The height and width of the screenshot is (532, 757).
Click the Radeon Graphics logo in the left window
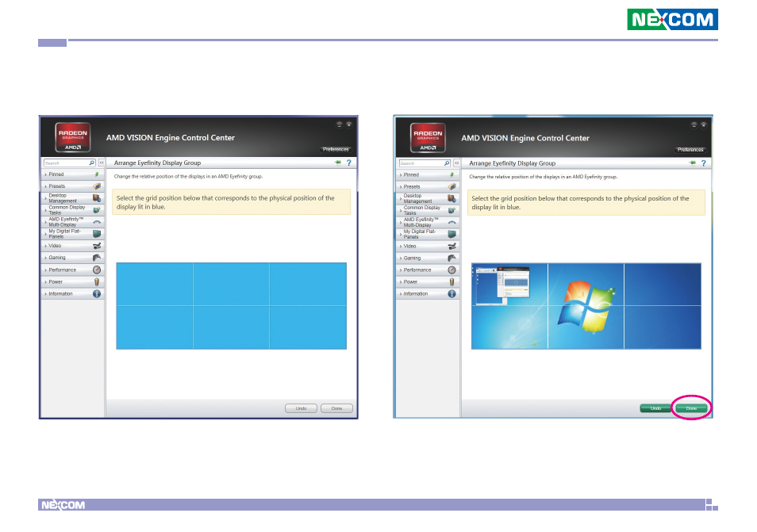[73, 137]
